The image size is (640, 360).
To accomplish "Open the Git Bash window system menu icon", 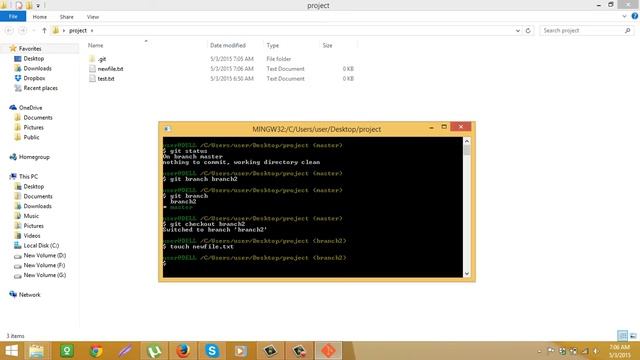I will (x=167, y=129).
